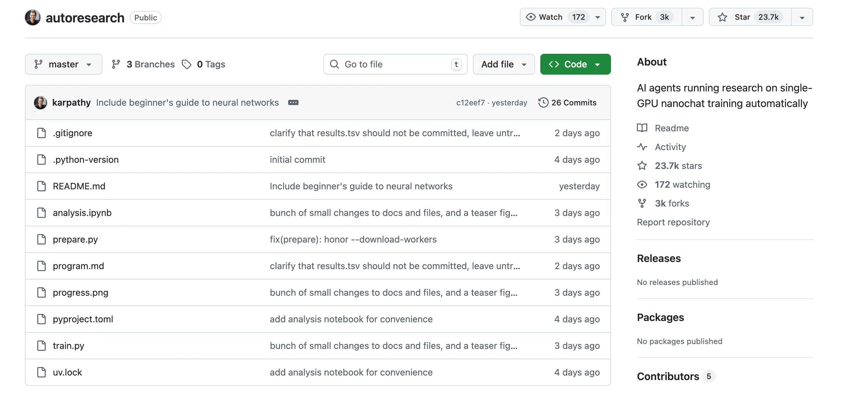868x393 pixels.
Task: Open the 'initial commit' commit message
Action: (x=297, y=160)
